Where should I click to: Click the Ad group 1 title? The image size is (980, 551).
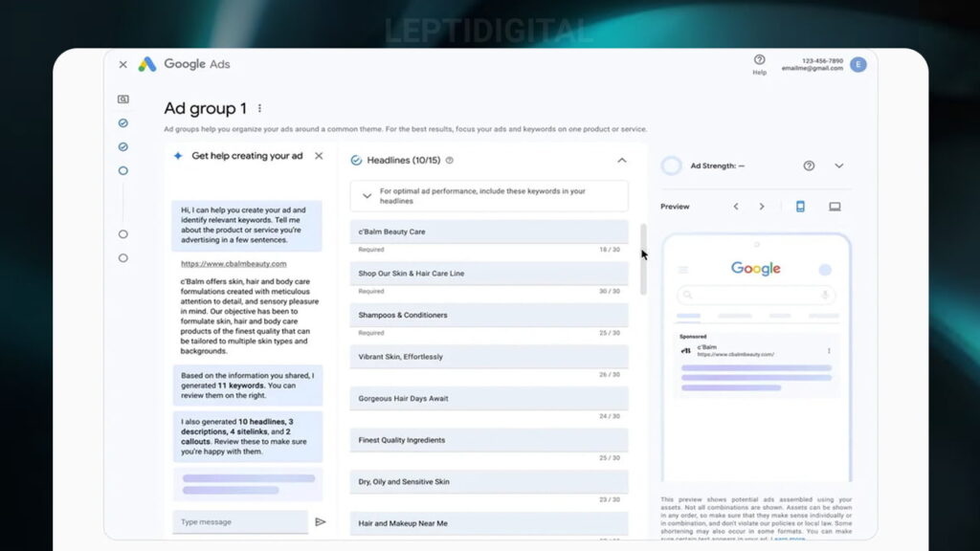tap(205, 108)
